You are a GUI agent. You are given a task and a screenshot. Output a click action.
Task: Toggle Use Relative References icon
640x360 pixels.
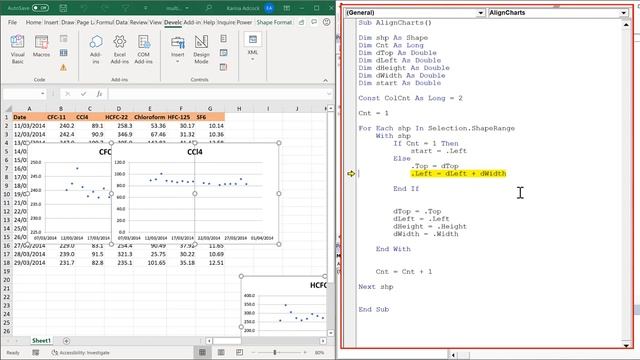64,53
